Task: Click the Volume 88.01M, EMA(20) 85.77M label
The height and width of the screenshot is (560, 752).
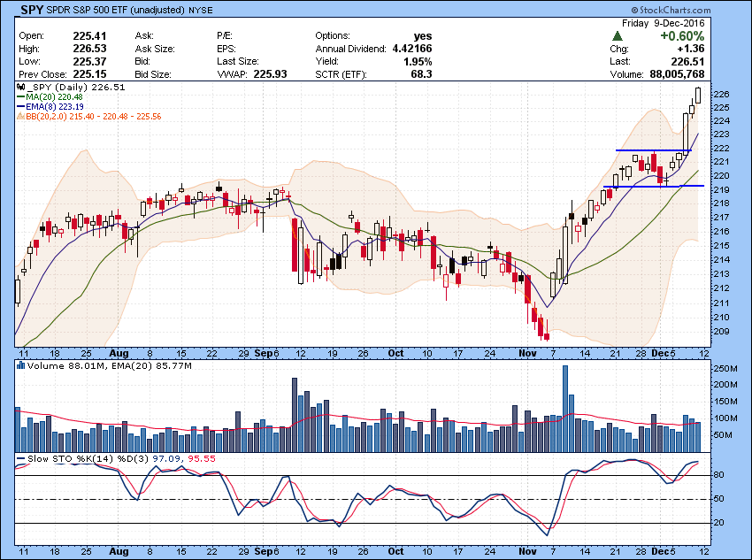Action: (x=110, y=366)
